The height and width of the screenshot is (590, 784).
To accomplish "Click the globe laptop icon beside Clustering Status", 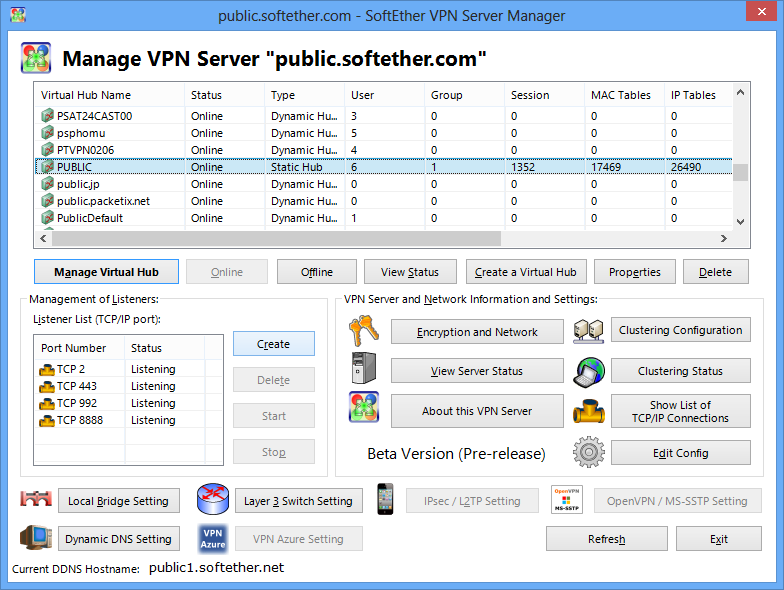I will [588, 372].
